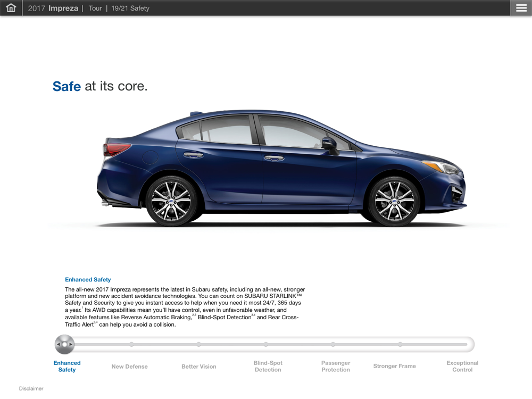This screenshot has width=532, height=399.
Task: Open the hamburger menu
Action: 521,8
